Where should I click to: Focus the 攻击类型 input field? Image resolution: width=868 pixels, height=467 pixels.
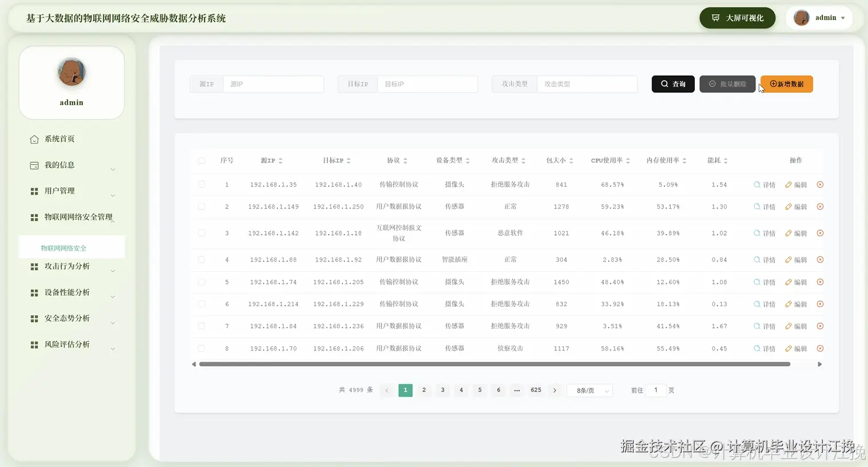click(x=587, y=84)
